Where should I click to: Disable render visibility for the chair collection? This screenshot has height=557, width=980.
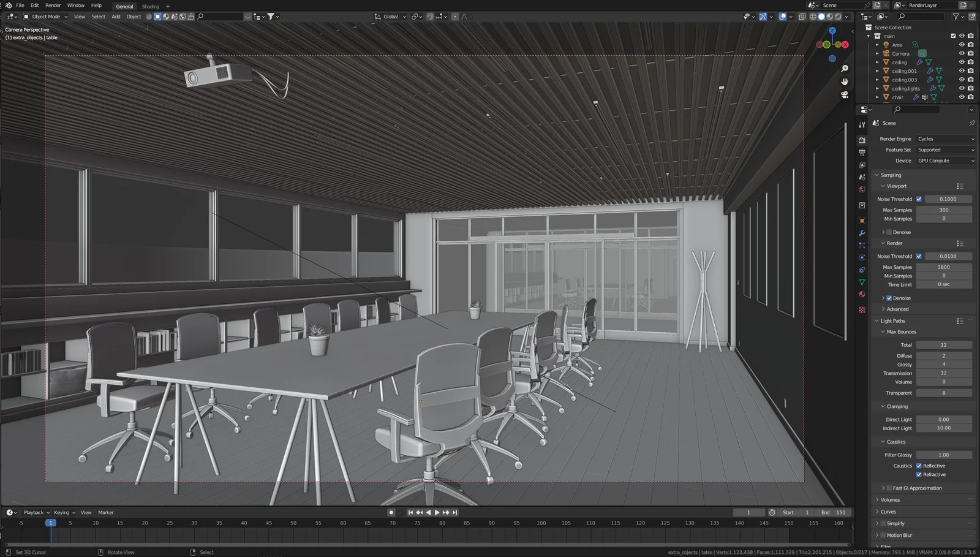pos(971,97)
